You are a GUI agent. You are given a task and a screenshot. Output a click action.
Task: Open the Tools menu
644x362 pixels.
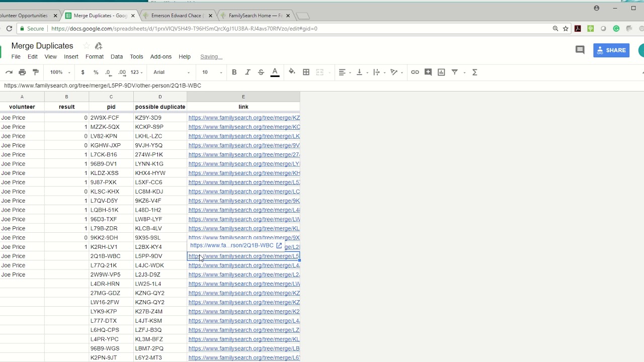(x=136, y=57)
